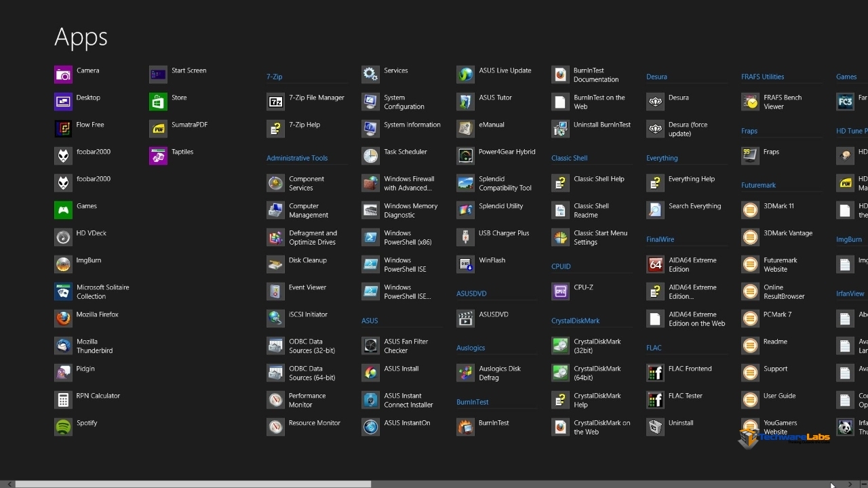Click the green Games app icon
Screen dimensions: 868x488
click(63, 210)
